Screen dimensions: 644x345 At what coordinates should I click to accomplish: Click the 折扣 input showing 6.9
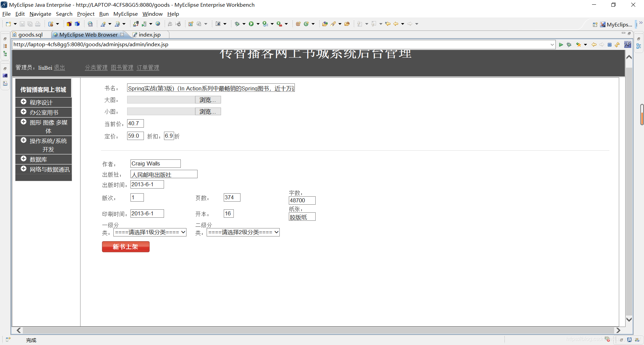pos(169,136)
